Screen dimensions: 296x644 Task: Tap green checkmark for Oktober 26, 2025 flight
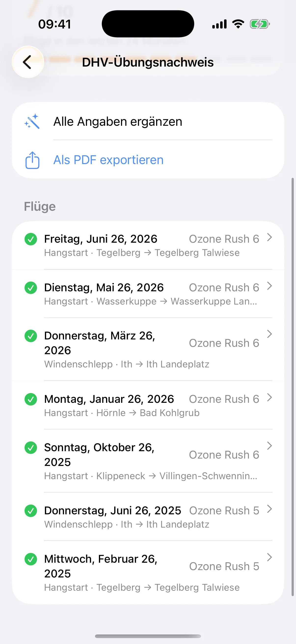point(31,448)
